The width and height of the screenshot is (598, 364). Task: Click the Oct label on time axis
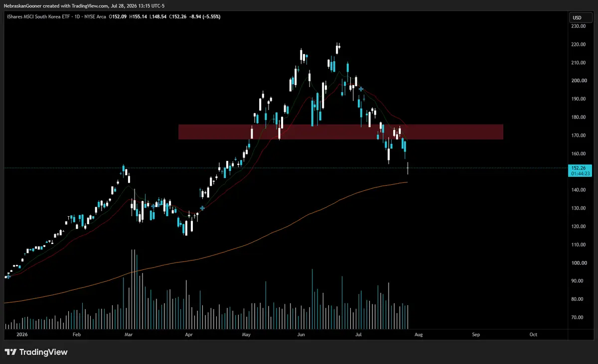click(533, 335)
